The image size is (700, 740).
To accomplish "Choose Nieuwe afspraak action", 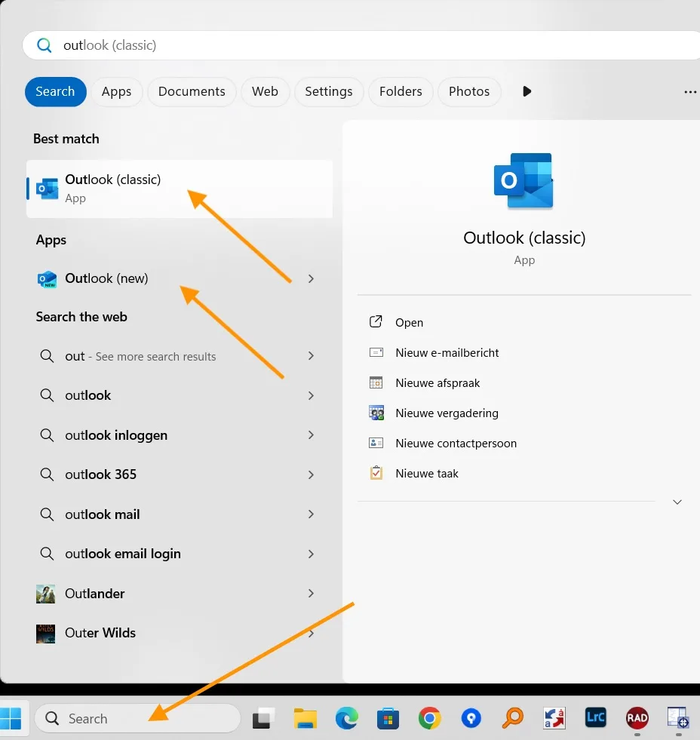I will click(437, 383).
